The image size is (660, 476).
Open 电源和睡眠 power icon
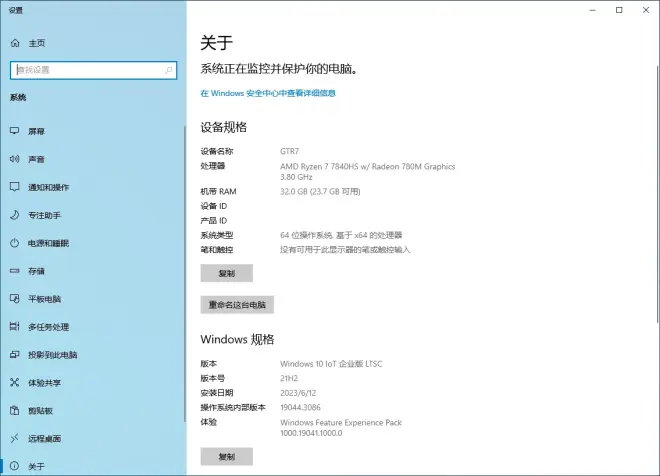click(x=15, y=243)
